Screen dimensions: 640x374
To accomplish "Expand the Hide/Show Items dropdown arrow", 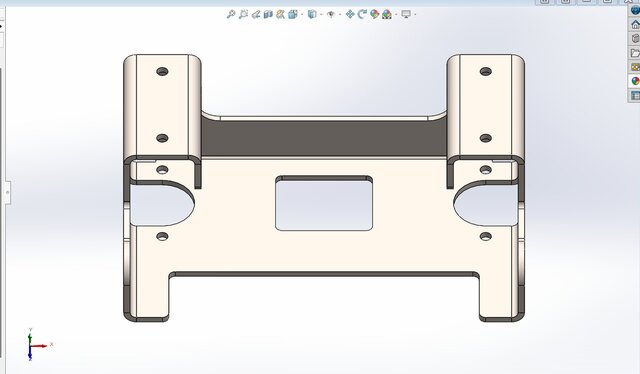I will 340,15.
